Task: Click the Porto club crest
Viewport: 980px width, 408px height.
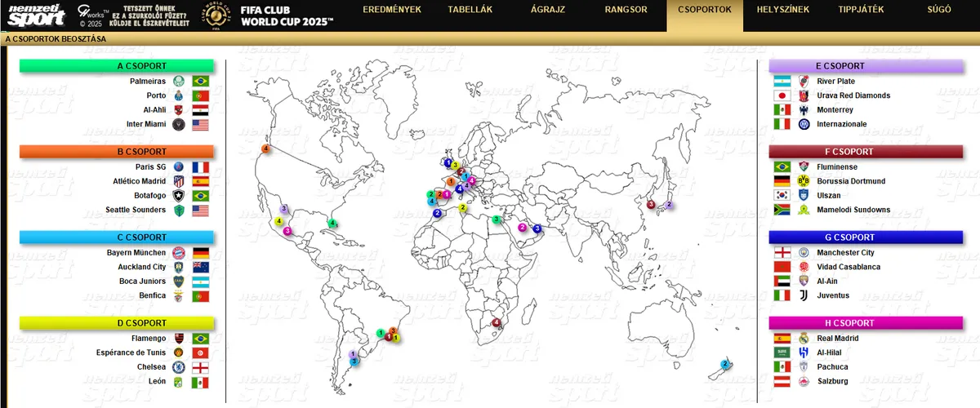Action: click(x=179, y=95)
